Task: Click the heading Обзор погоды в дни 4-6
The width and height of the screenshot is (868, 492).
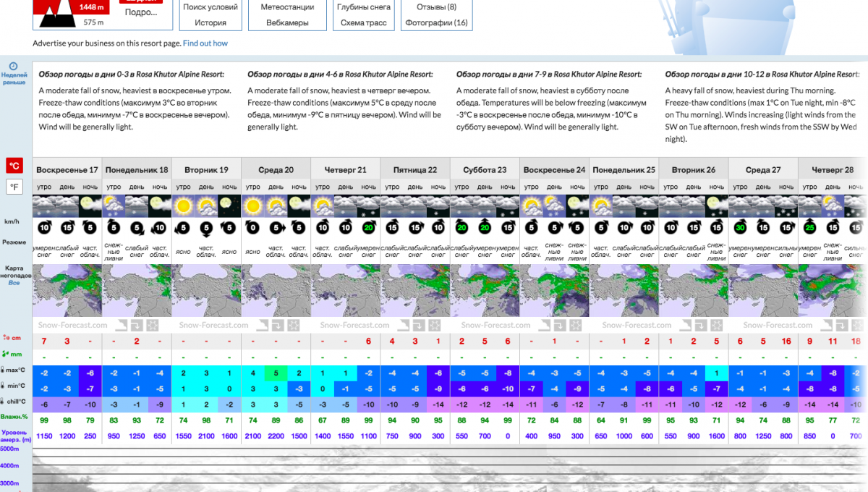Action: point(340,74)
